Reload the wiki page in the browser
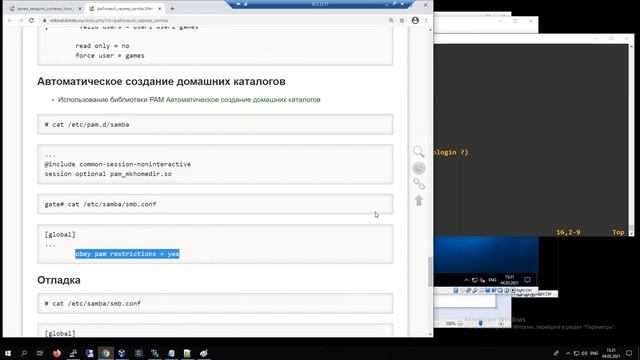 (31, 20)
